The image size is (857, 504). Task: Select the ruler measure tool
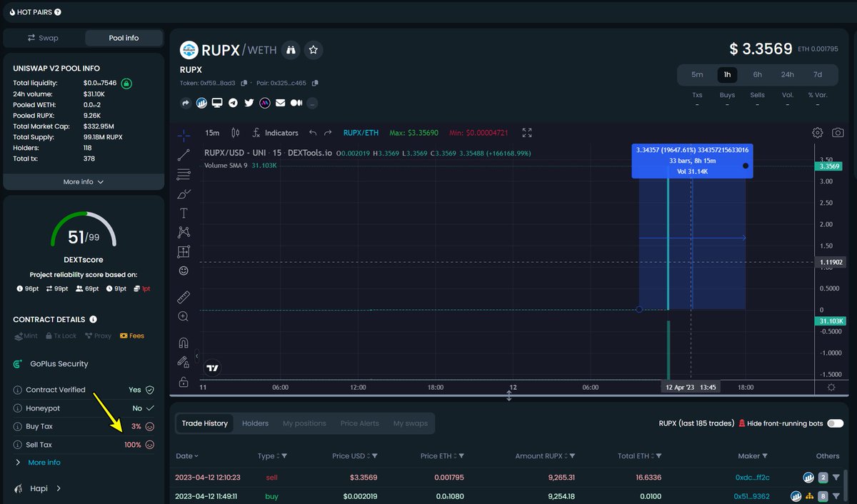[184, 297]
